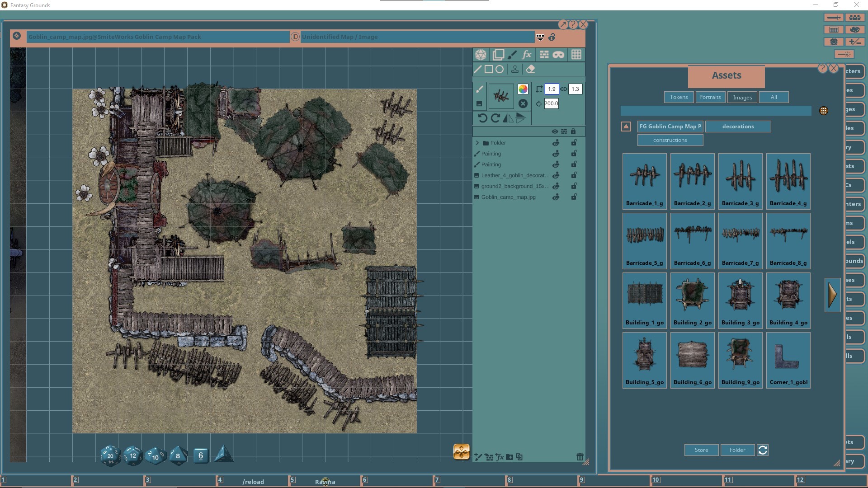Unlock the Goblin_camp_map.jpg layer

point(574,197)
